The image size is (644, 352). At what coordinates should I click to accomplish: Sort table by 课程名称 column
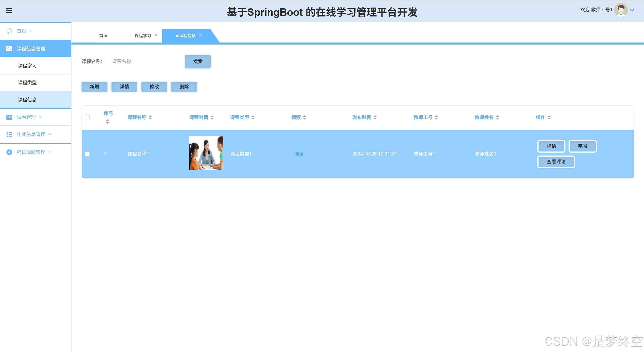(150, 117)
